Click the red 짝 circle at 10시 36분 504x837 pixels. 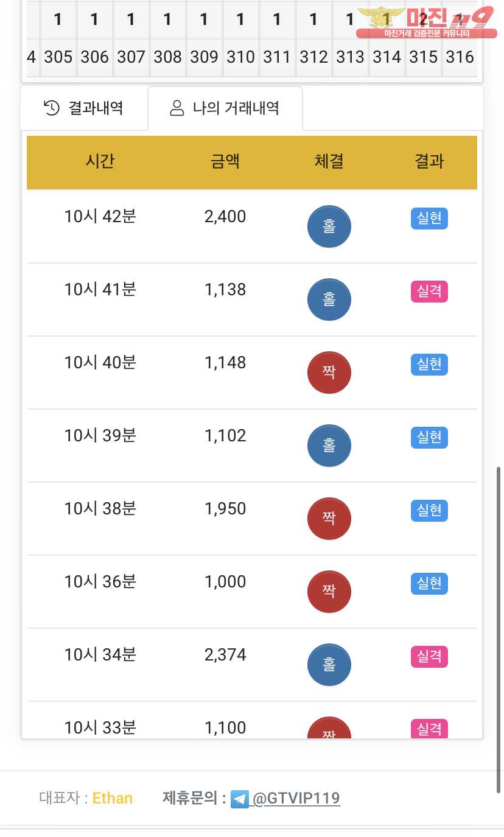(329, 592)
